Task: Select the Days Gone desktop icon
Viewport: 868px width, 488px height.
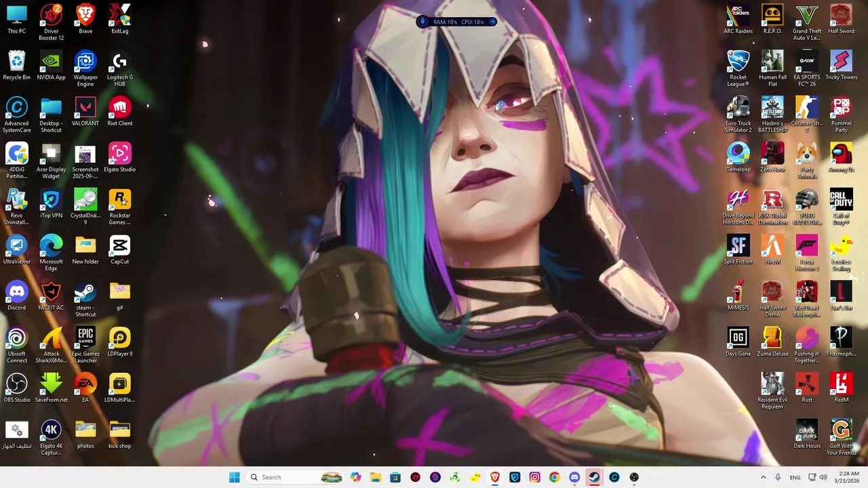Action: pos(738,342)
